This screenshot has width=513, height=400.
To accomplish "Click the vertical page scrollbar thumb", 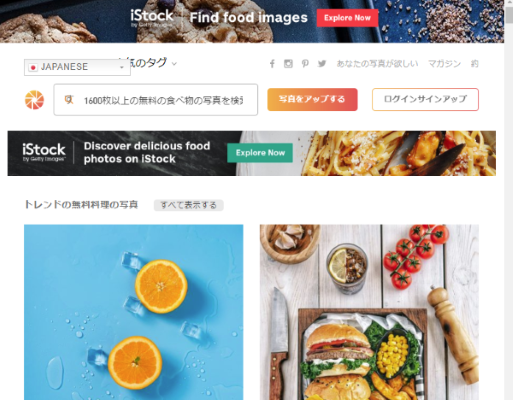I will [509, 15].
